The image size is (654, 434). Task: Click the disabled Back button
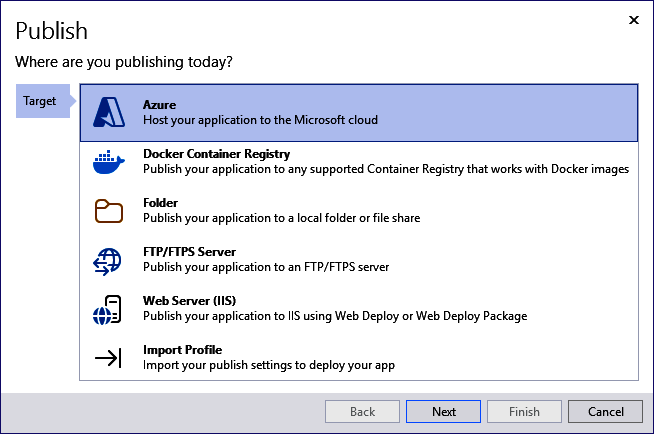coord(362,411)
